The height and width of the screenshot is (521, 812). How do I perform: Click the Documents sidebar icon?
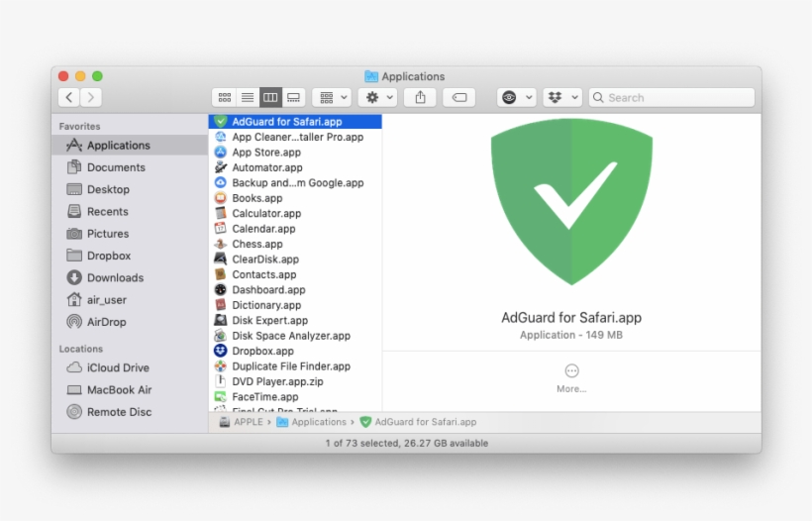[x=74, y=166]
